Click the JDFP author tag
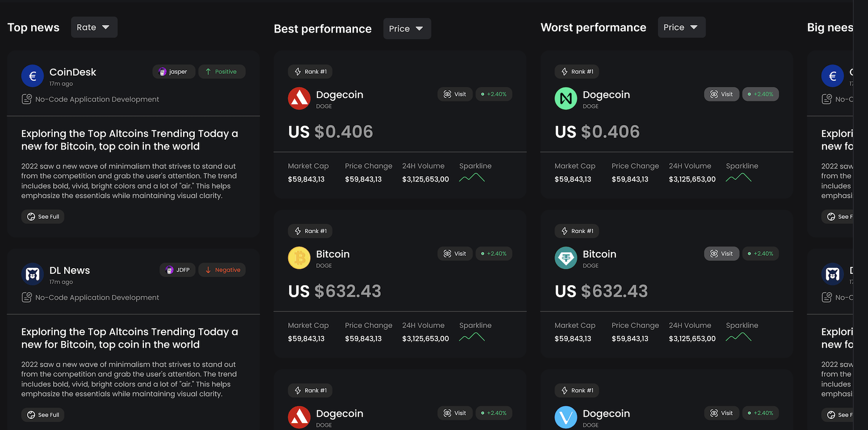 178,270
